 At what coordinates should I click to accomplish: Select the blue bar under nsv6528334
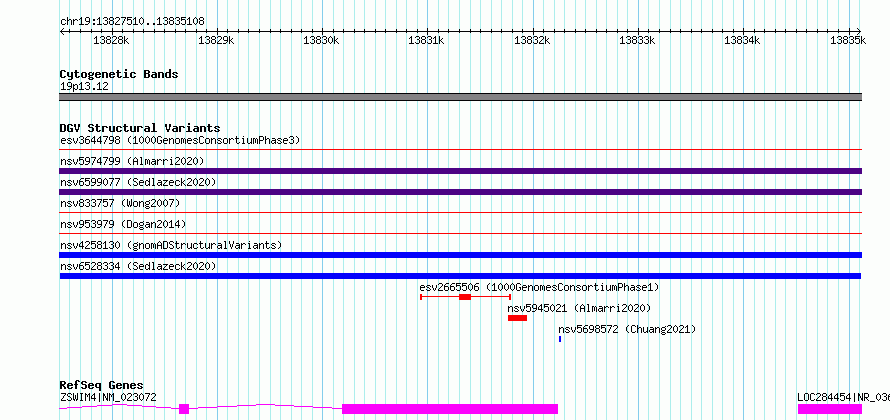point(460,276)
